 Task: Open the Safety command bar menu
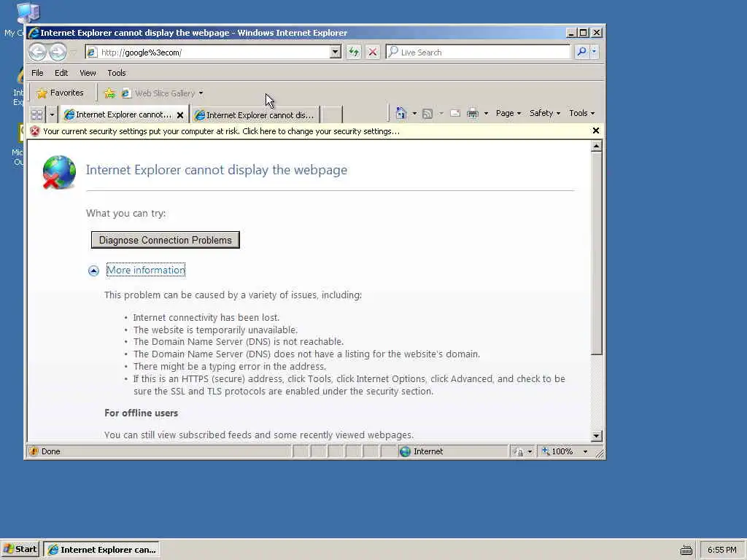coord(544,113)
